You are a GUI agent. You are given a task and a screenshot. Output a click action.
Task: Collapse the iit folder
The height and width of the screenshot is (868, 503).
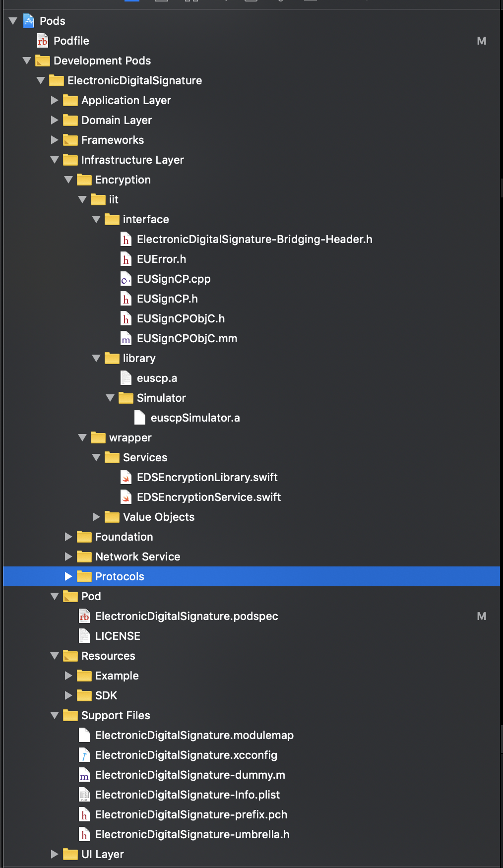[82, 199]
